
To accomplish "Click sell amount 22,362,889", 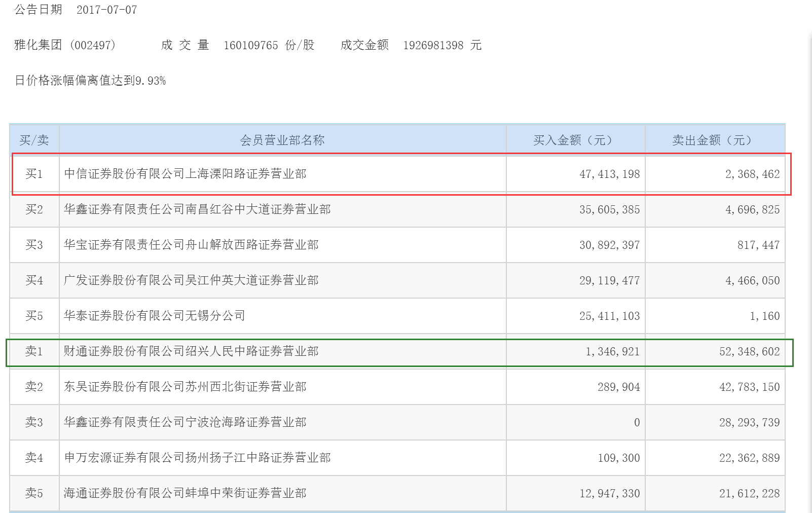I will pos(750,458).
